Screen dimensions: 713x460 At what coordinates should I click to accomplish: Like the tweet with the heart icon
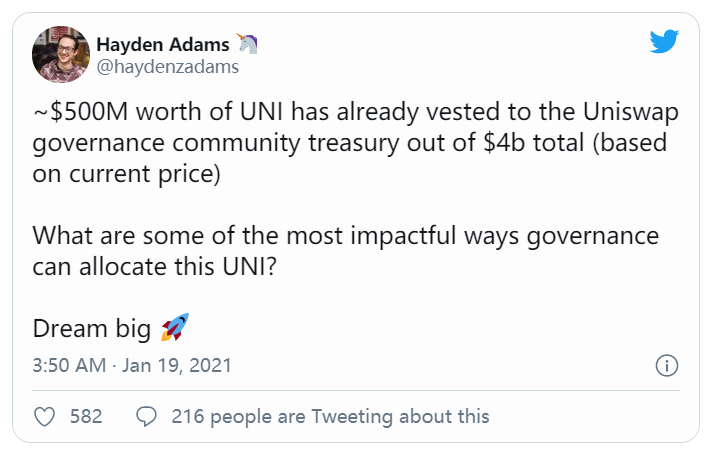[44, 416]
